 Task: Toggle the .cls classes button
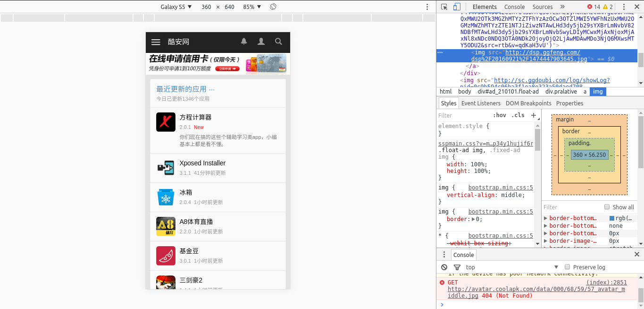pos(518,115)
